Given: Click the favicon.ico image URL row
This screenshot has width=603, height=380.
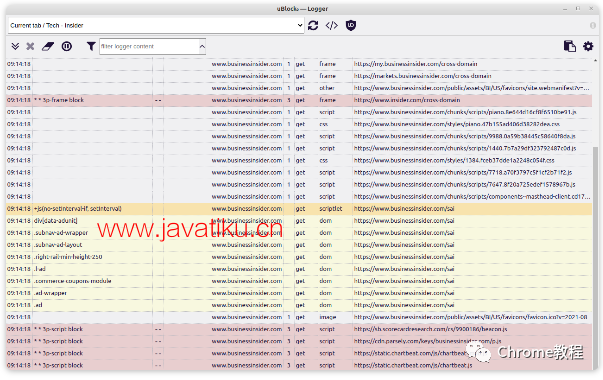Looking at the screenshot, I should click(x=470, y=317).
